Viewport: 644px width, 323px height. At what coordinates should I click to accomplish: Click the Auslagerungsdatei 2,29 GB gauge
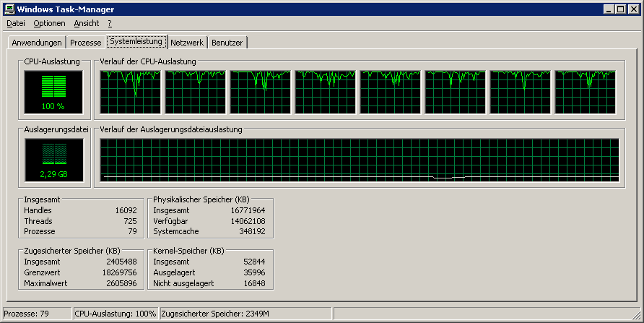(x=53, y=160)
